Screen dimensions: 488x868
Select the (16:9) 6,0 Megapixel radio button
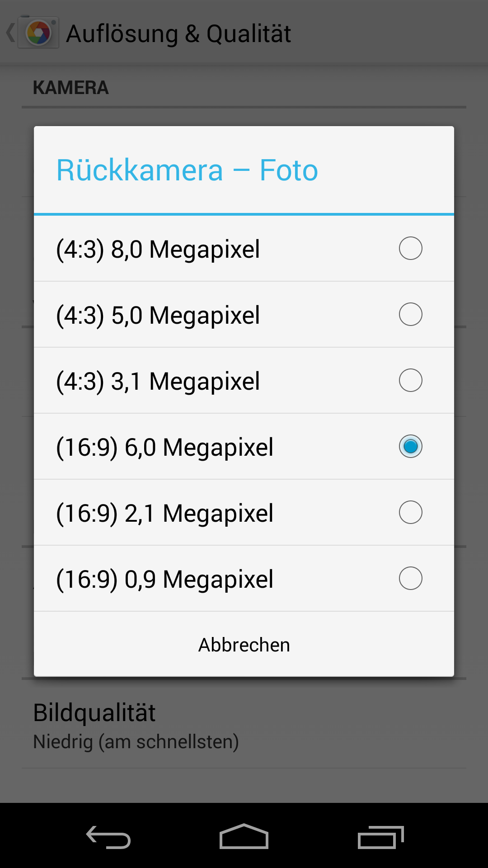pyautogui.click(x=410, y=446)
